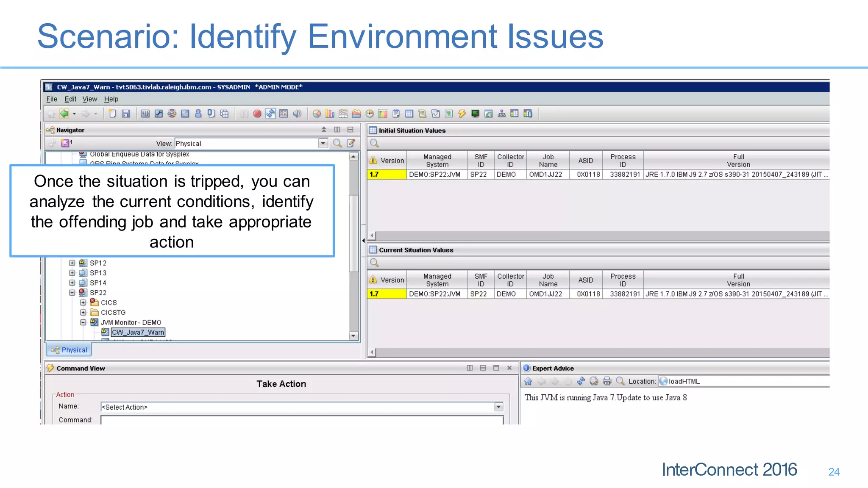Expand the CICS folder node

click(83, 302)
